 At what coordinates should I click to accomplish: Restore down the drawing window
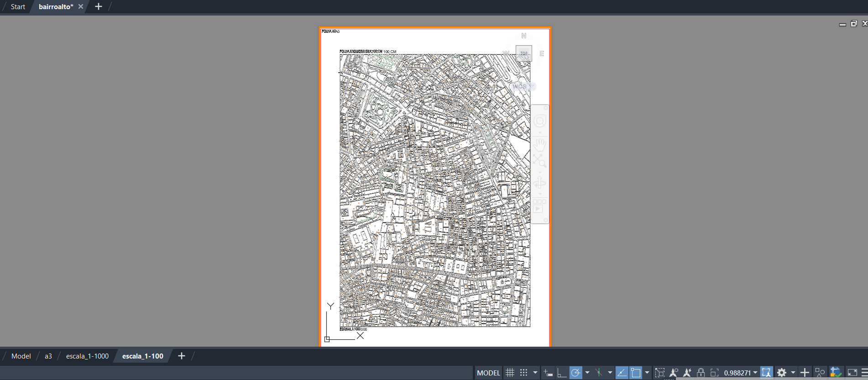point(854,24)
